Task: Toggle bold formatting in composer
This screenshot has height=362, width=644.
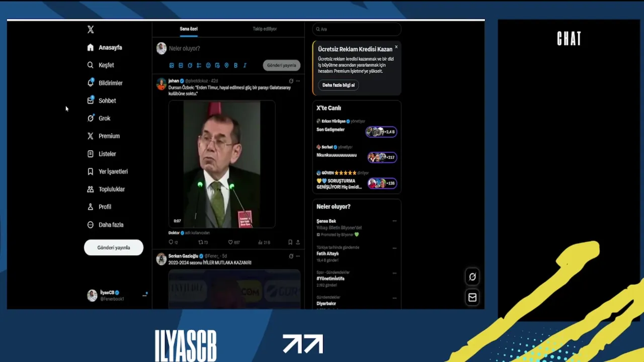Action: point(235,65)
